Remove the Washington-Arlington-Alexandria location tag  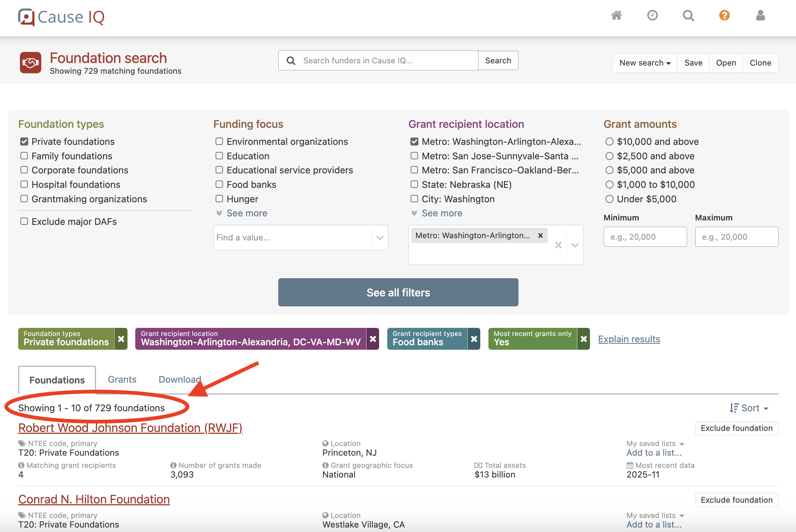[373, 339]
